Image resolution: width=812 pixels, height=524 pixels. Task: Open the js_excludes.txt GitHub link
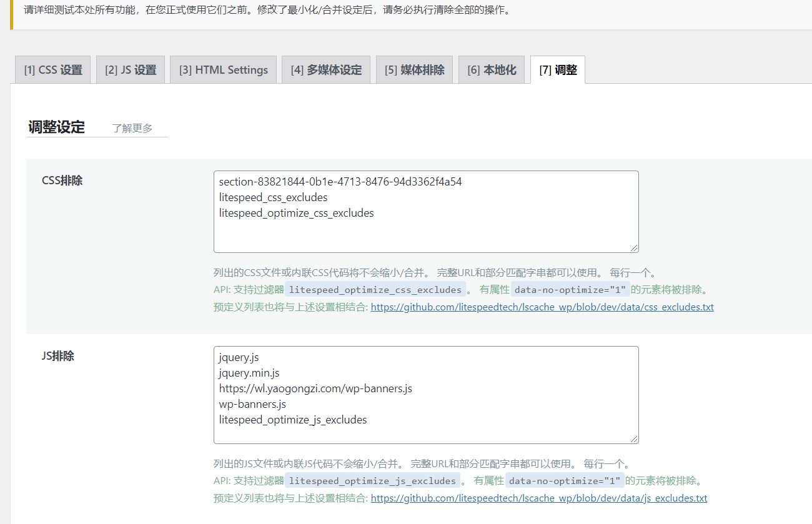(x=539, y=498)
